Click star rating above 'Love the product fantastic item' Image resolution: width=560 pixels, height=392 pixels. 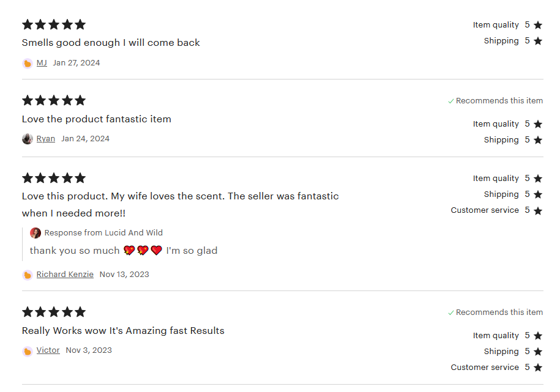click(x=54, y=101)
